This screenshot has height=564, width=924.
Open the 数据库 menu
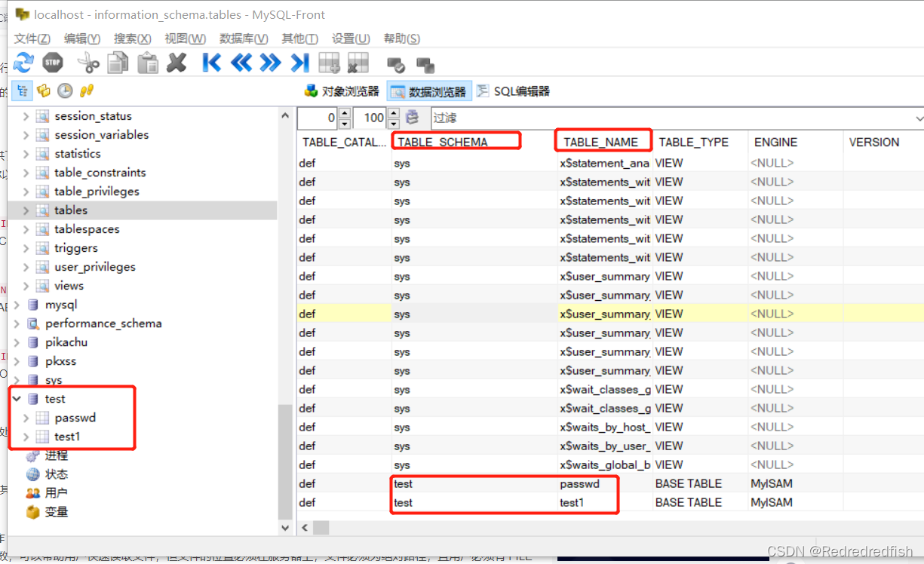pyautogui.click(x=243, y=38)
